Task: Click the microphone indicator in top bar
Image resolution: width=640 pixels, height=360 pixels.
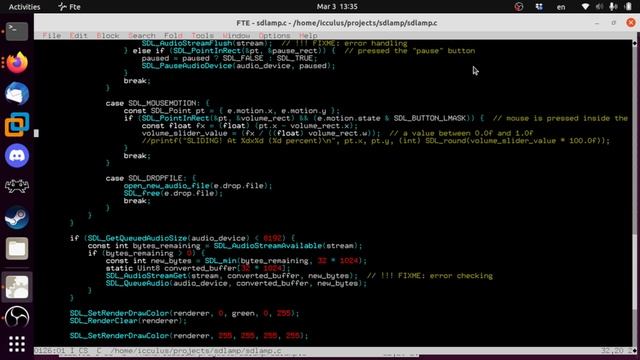Action: 613,7
